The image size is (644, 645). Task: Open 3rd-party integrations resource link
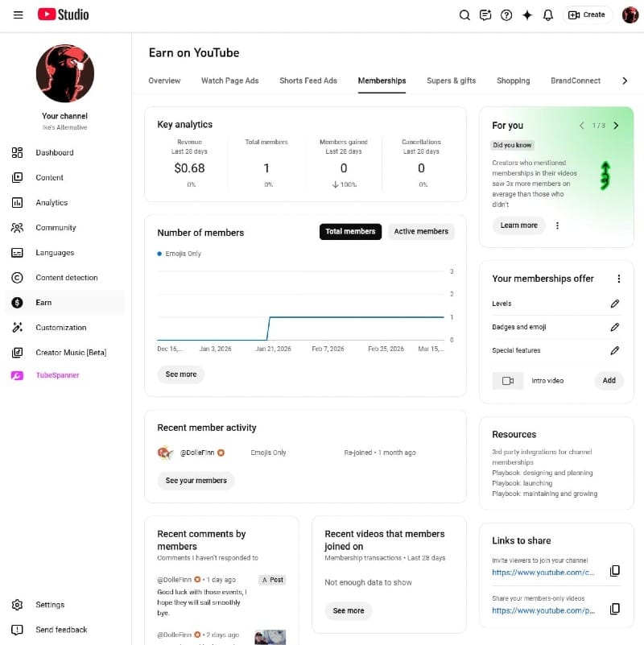542,457
